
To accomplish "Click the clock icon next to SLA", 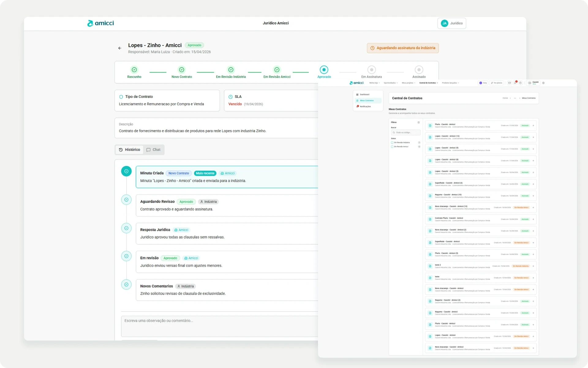I will [x=231, y=97].
